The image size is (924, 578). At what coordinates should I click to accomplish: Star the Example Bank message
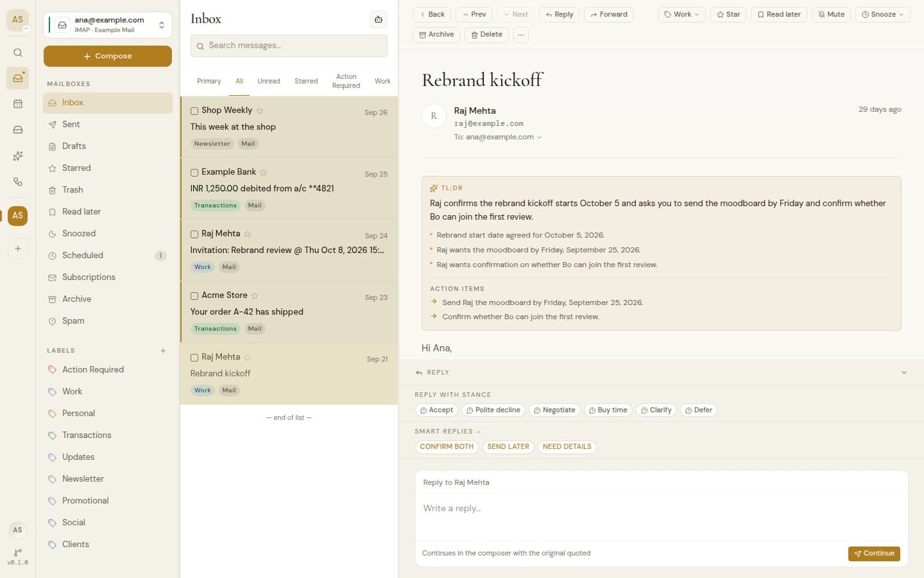264,172
